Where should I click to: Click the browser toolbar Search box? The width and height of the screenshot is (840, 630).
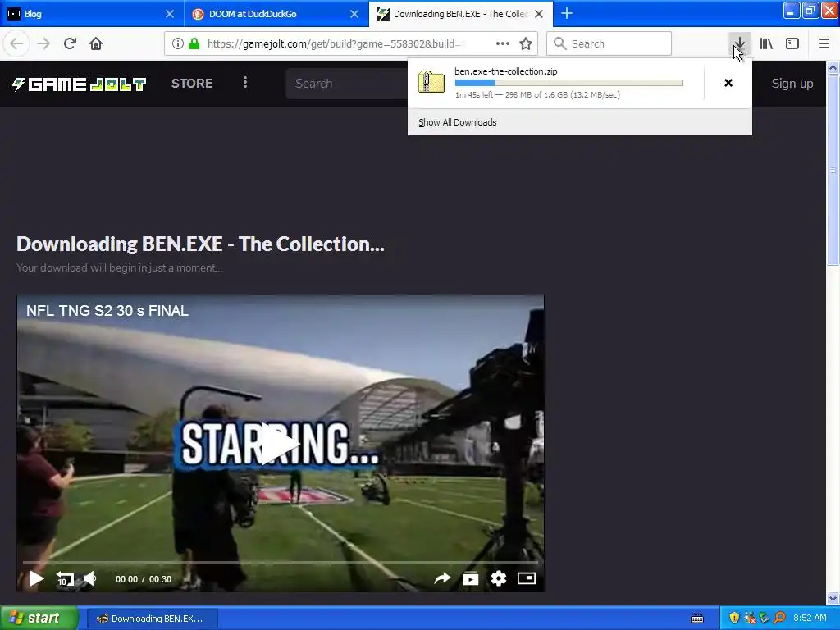click(609, 43)
